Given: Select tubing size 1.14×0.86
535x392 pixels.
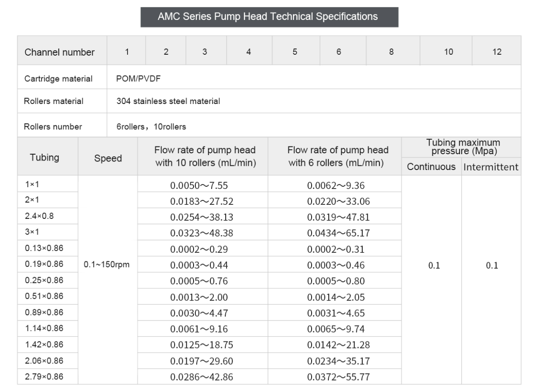Looking at the screenshot, I should pyautogui.click(x=44, y=328).
